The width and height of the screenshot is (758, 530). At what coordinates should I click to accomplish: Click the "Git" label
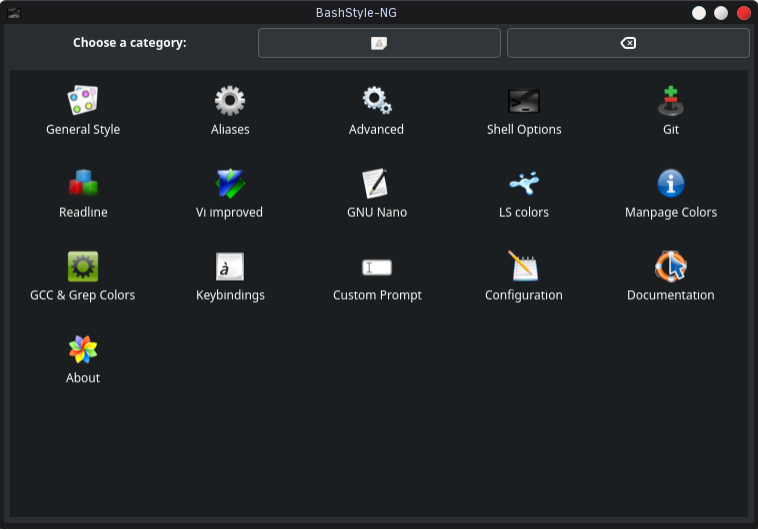point(671,130)
